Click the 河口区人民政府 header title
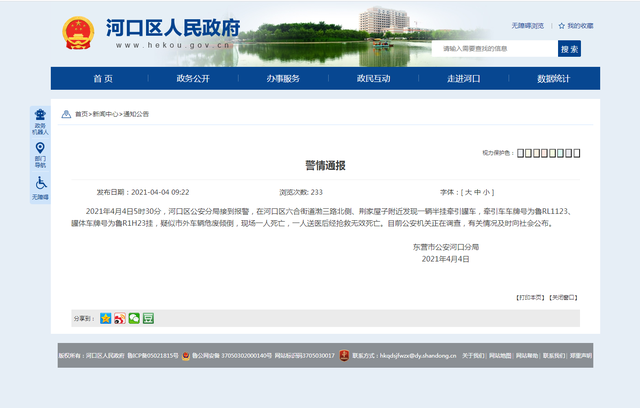640x408 pixels. 173,28
